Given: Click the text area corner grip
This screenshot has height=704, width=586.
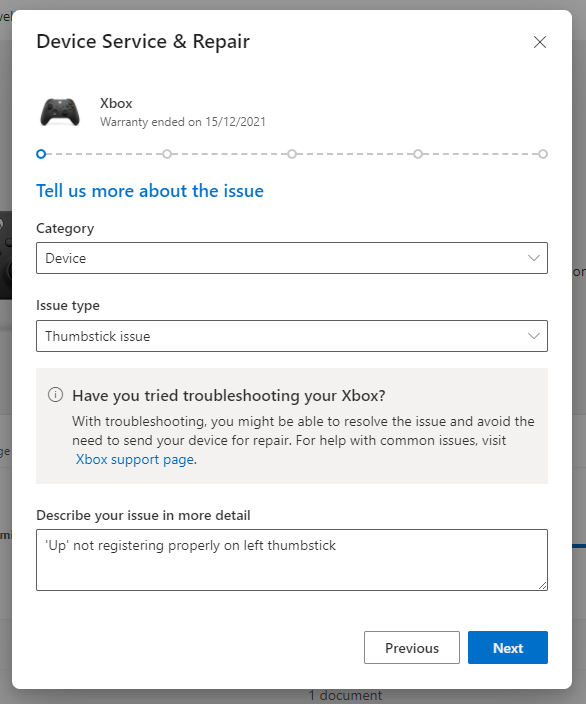Looking at the screenshot, I should tap(542, 585).
